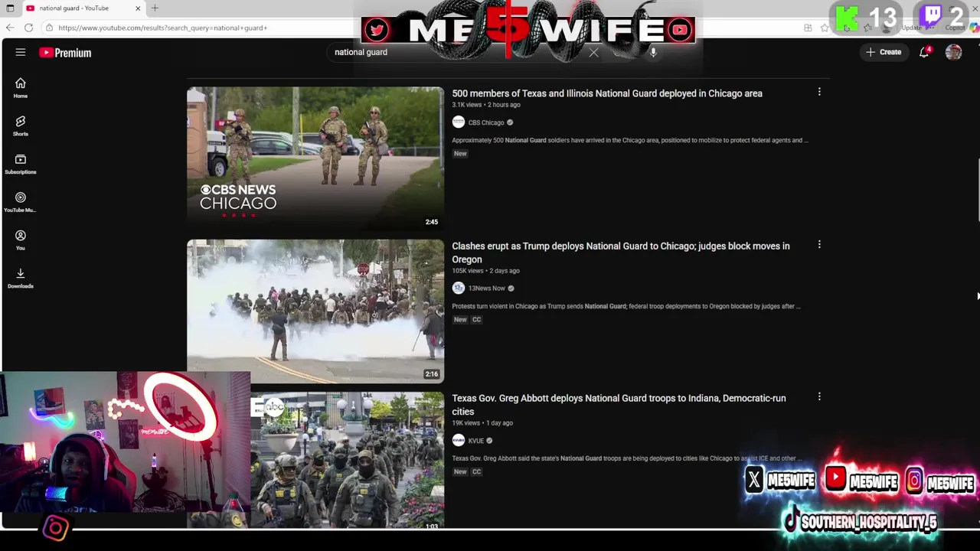Visit the CBS Chicago channel name link
Viewport: 980px width, 551px height.
point(486,122)
